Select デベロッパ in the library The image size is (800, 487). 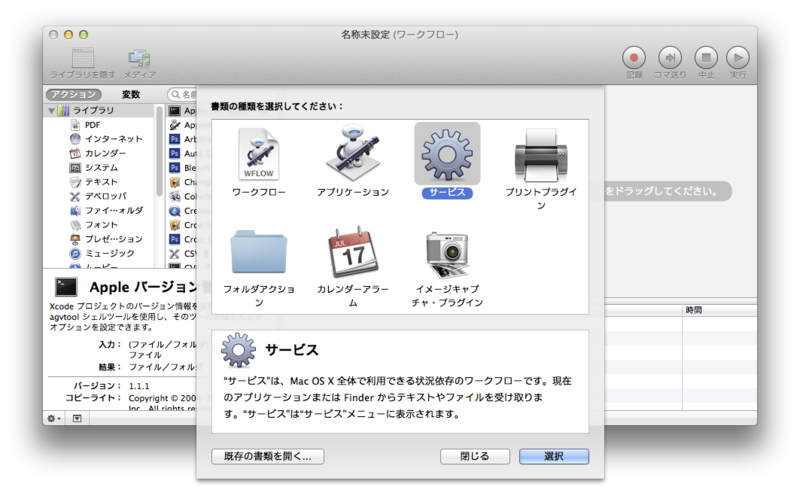click(106, 196)
